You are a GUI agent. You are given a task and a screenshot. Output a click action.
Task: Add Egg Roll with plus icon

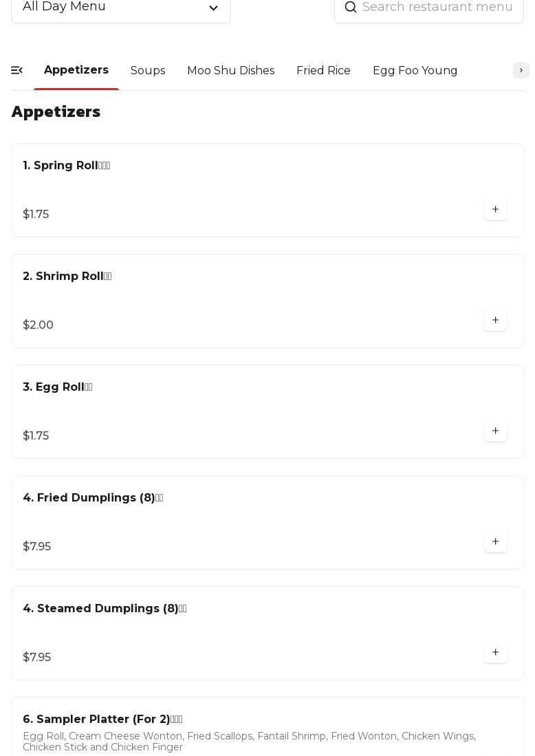(x=495, y=431)
